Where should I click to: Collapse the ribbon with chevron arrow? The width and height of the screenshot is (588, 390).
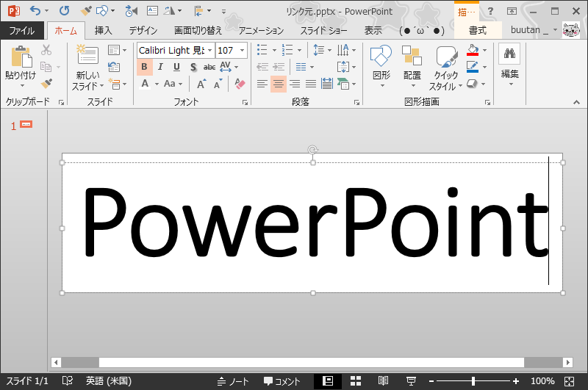[576, 102]
